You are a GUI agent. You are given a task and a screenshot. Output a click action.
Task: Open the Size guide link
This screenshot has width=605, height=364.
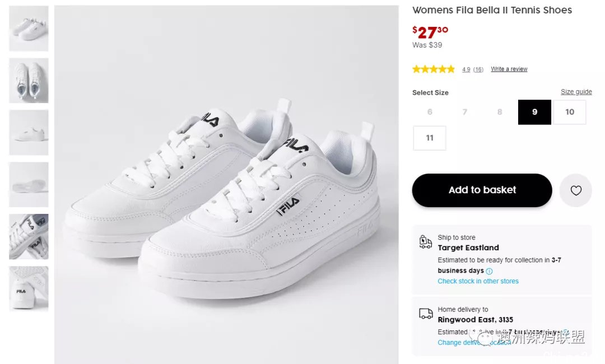(x=576, y=92)
